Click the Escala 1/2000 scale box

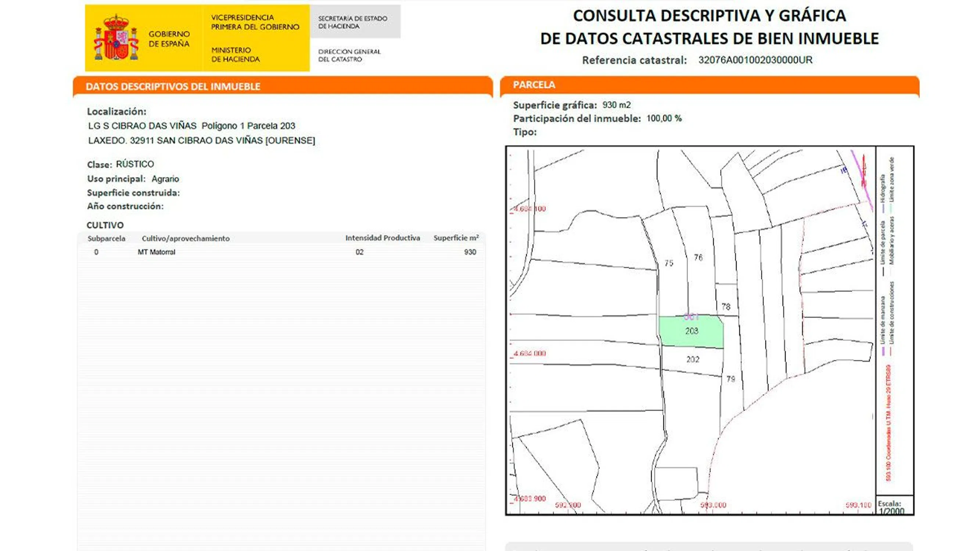click(894, 506)
